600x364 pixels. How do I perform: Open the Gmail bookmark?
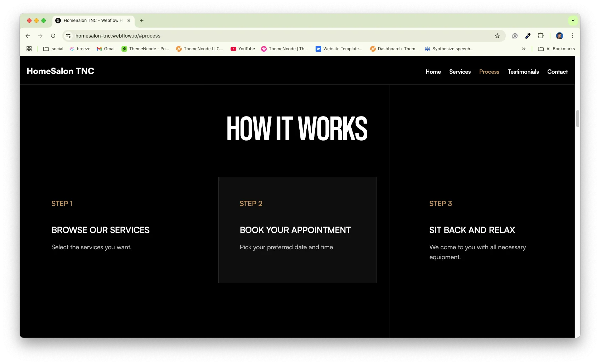click(x=106, y=49)
